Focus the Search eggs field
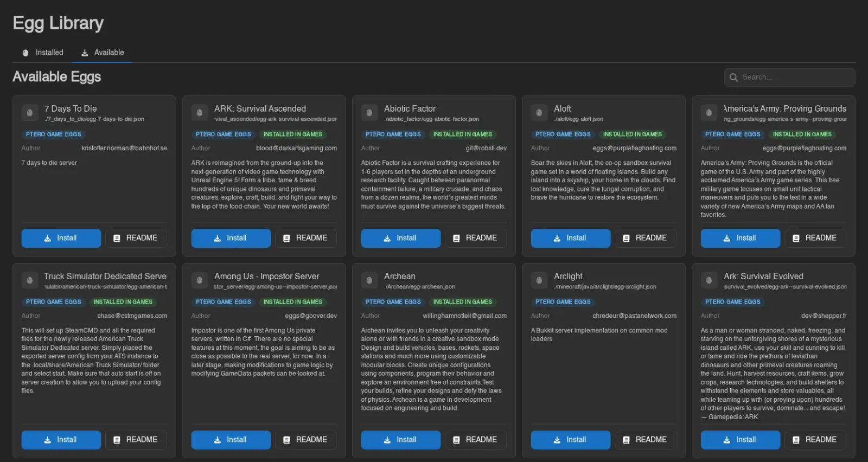Viewport: 868px width, 462px height. [x=789, y=78]
